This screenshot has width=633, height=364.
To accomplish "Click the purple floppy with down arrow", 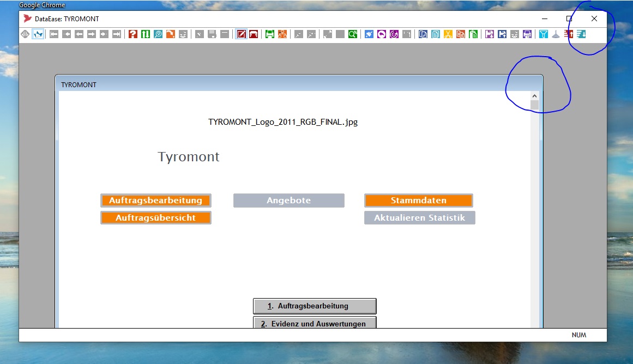I will click(489, 34).
